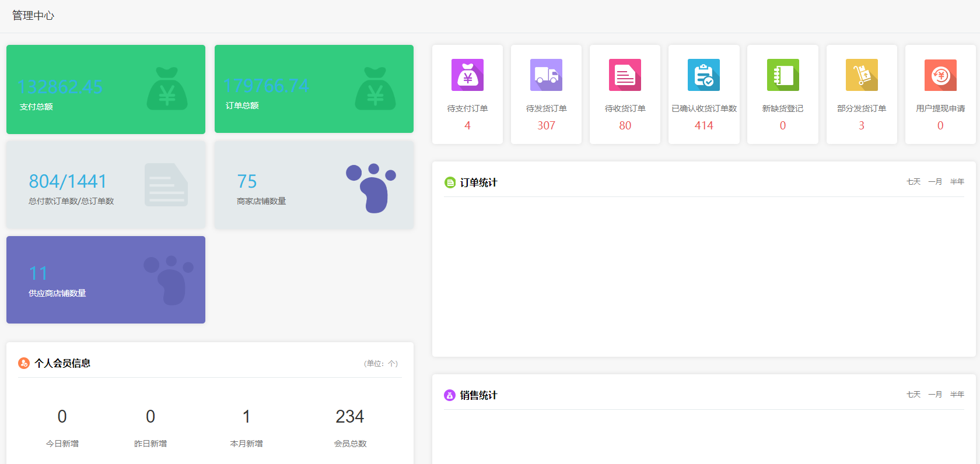This screenshot has width=980, height=464.
Task: Click the 部分发货订单 count 3
Action: 862,125
